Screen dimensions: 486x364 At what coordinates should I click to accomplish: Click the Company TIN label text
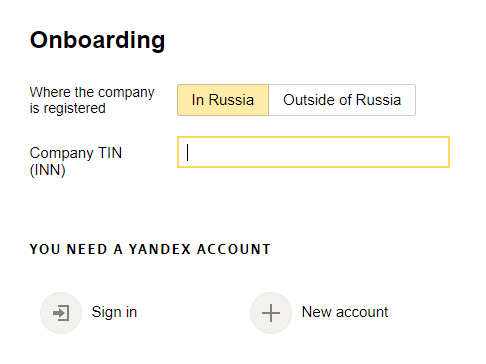coord(76,153)
